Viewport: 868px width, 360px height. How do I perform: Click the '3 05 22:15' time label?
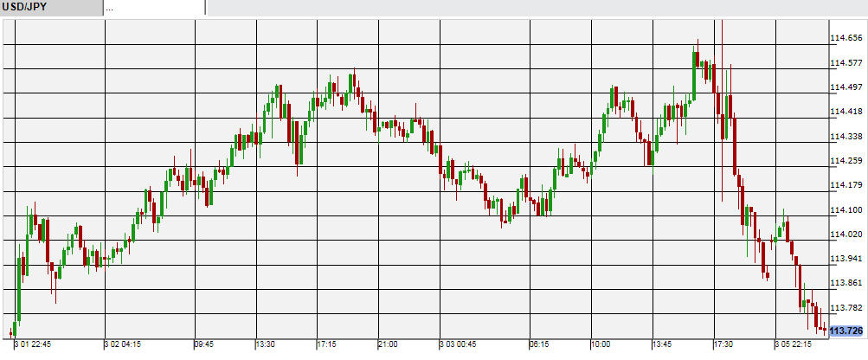coord(794,344)
